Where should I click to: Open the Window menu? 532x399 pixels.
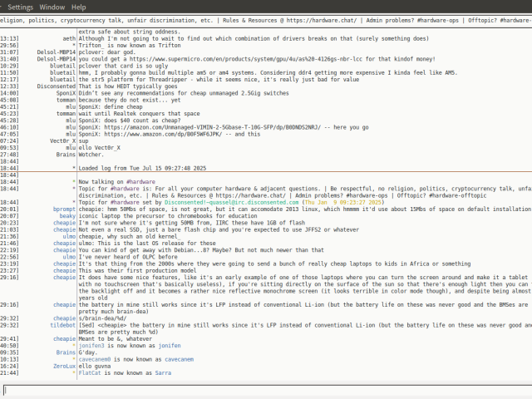[52, 7]
